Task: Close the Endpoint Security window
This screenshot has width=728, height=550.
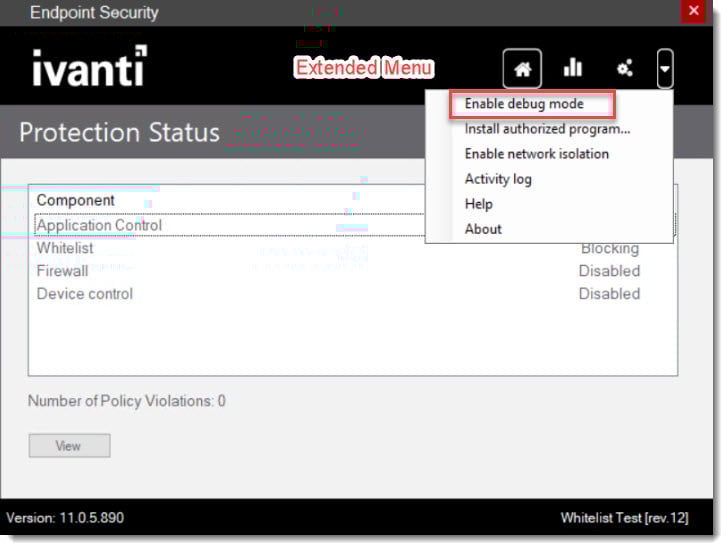Action: (692, 12)
